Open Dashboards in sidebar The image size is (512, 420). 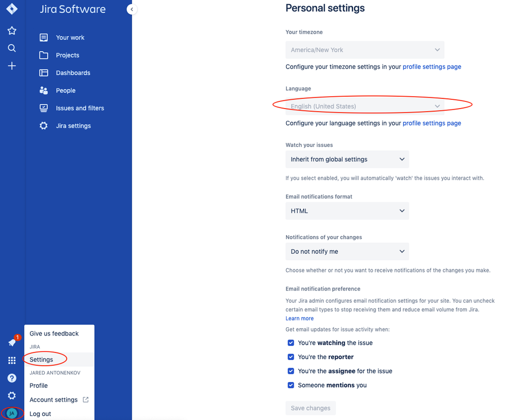coord(73,73)
